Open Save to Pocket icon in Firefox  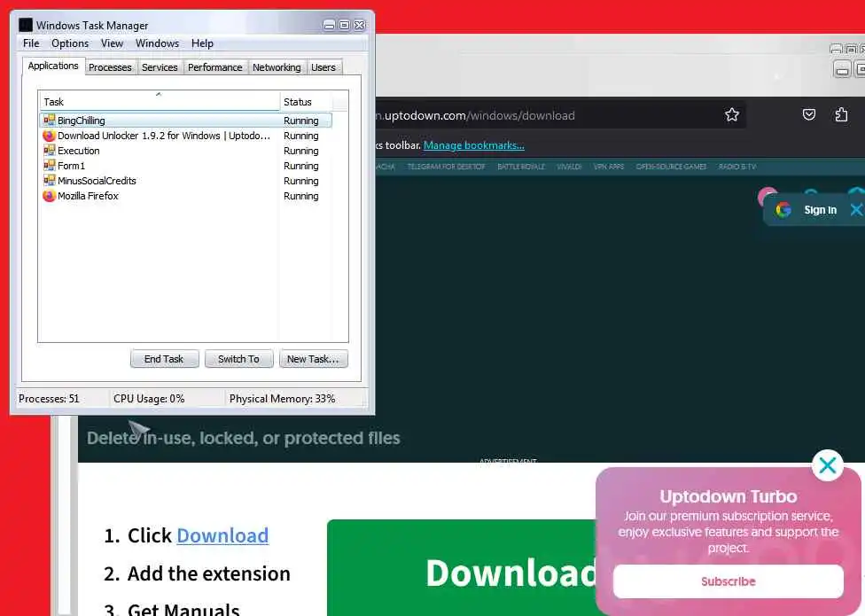[x=809, y=114]
